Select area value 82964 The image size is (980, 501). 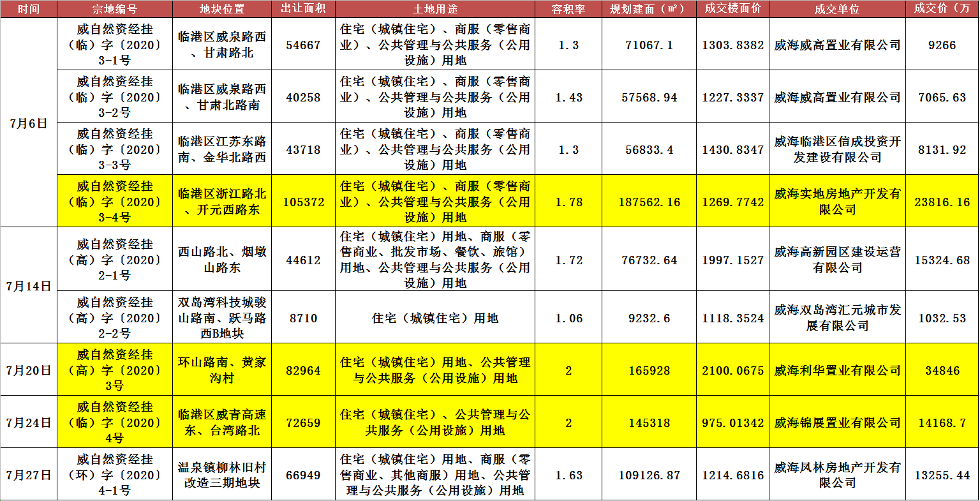pos(304,370)
